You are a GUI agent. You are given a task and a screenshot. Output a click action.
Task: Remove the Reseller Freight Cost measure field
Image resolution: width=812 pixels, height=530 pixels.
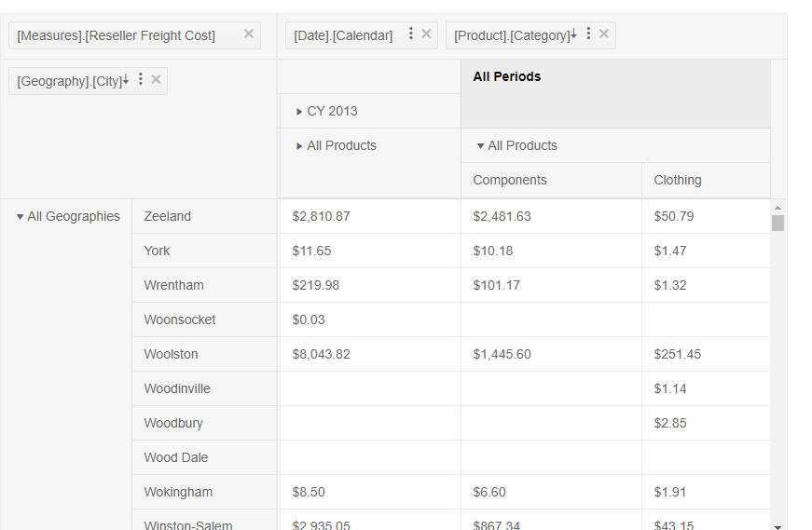tap(248, 34)
